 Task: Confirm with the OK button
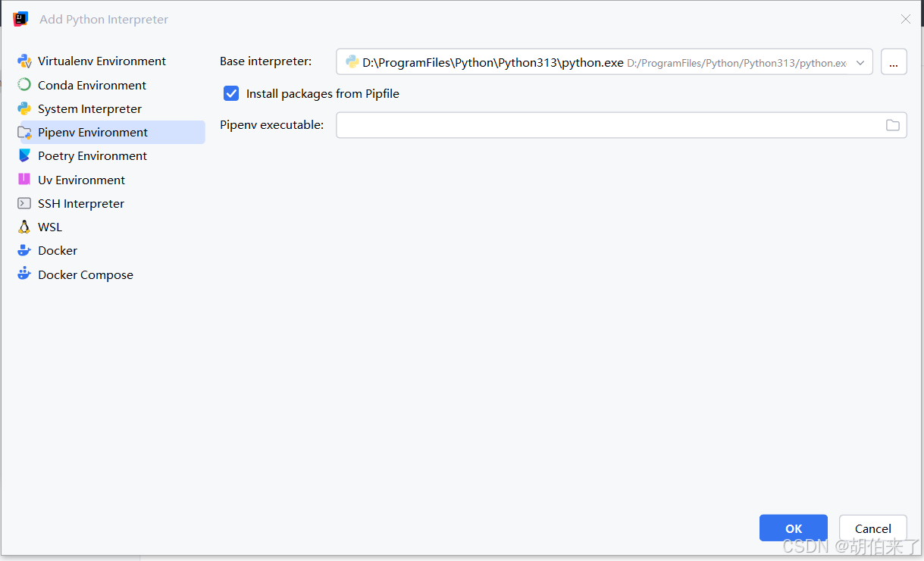(x=794, y=528)
